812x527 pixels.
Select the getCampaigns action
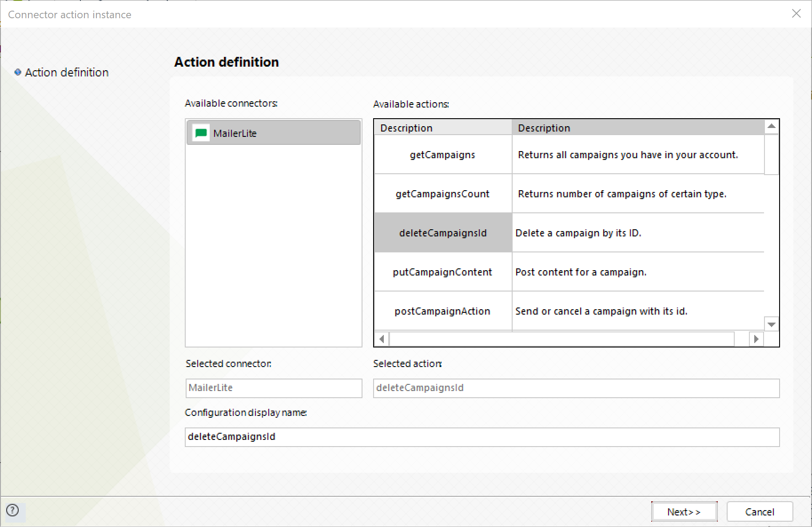tap(443, 155)
